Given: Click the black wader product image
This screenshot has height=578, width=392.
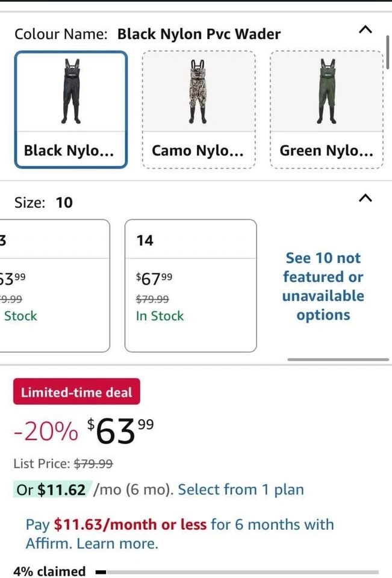Looking at the screenshot, I should click(71, 91).
